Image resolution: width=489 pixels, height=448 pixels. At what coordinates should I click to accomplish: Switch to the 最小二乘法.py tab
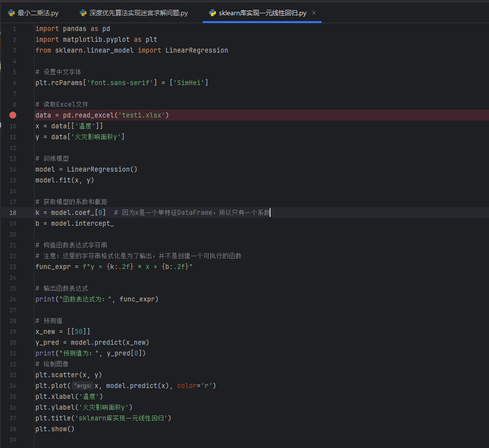(38, 13)
